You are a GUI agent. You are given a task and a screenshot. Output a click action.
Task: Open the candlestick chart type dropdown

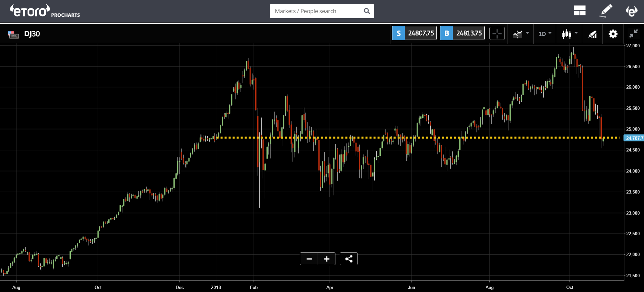pyautogui.click(x=570, y=34)
